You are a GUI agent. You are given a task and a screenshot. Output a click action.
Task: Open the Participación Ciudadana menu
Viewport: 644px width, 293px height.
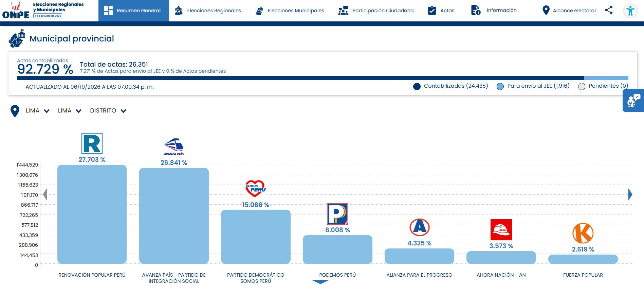click(376, 11)
